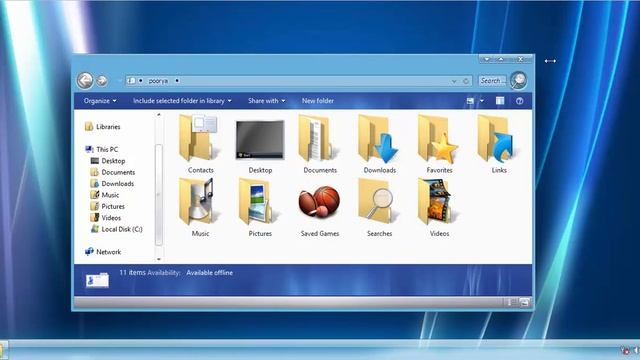Switch to details view in status bar
Screen dimensions: 640x360
tap(510, 302)
